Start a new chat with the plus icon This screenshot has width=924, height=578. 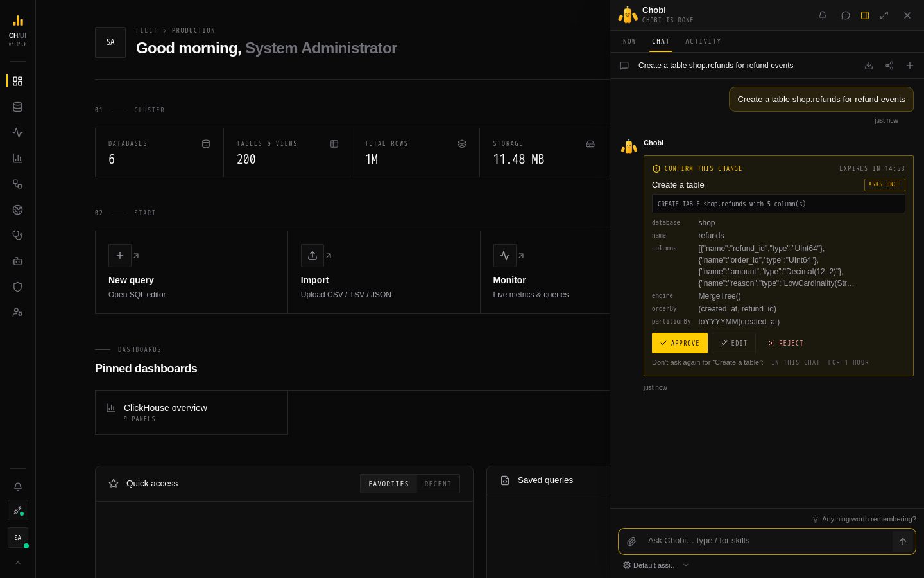pyautogui.click(x=910, y=66)
